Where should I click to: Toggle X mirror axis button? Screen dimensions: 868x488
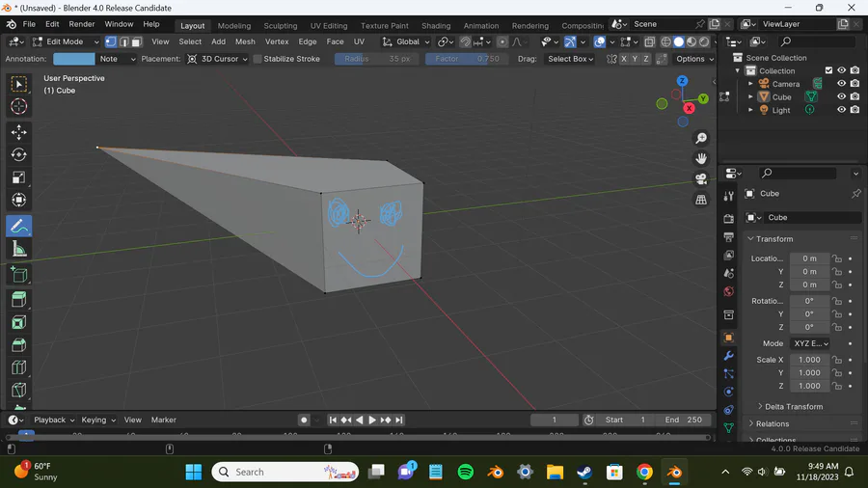click(624, 59)
